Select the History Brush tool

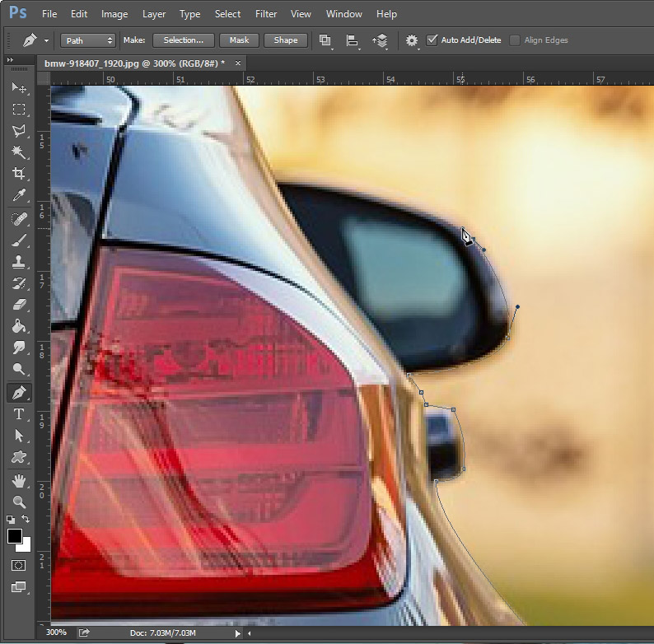[18, 283]
